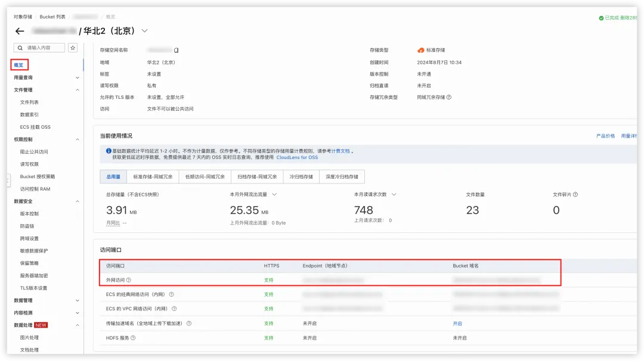Open 保留策略 in the sidebar
This screenshot has height=361, width=644.
click(29, 263)
